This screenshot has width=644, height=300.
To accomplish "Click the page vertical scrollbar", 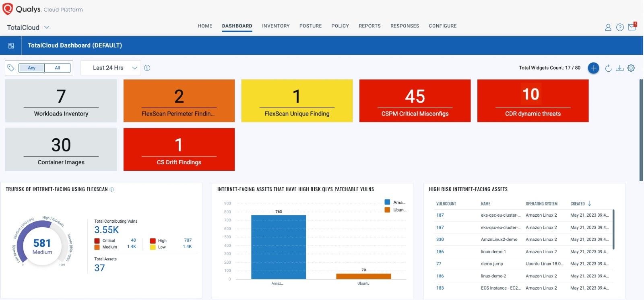I will click(x=641, y=130).
